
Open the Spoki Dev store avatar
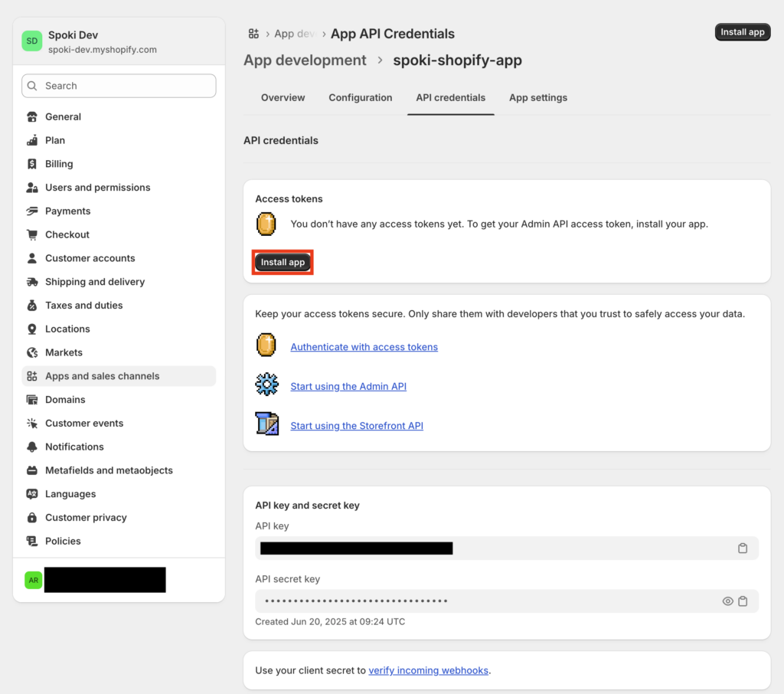[31, 41]
